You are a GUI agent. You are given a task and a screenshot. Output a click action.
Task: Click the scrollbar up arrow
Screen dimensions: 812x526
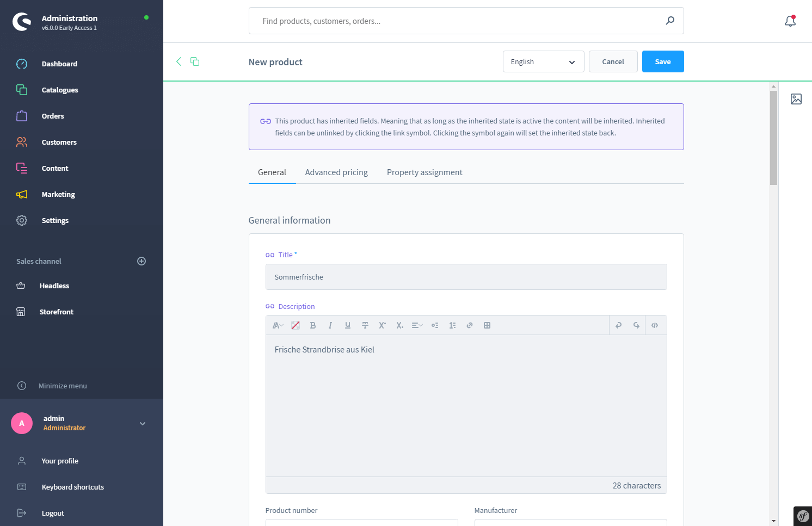coord(773,86)
